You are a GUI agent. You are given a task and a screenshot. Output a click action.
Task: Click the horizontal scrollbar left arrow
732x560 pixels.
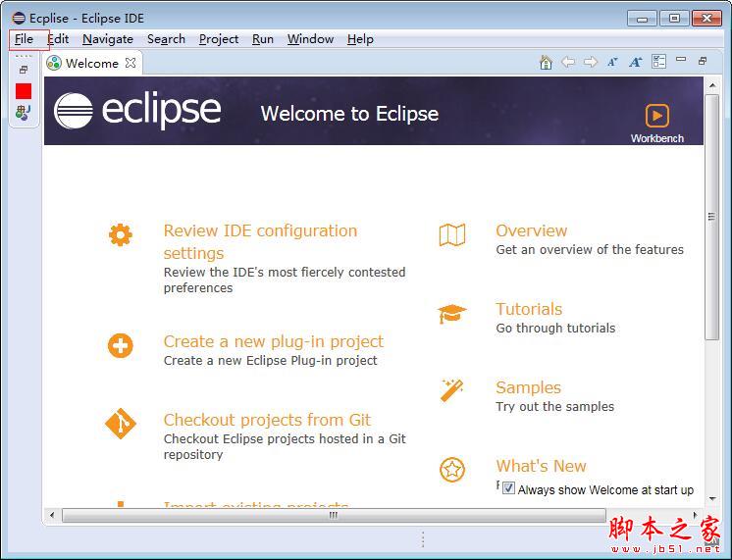[52, 515]
